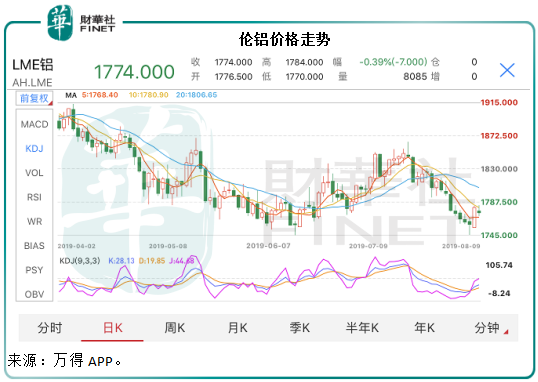Click the 1872.500 price axis label
Image resolution: width=538 pixels, height=382 pixels.
click(x=499, y=136)
